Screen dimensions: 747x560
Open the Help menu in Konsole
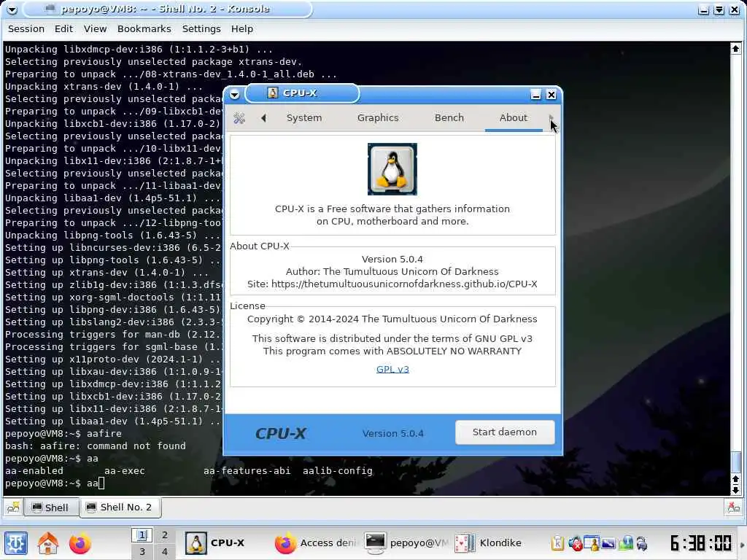(242, 29)
